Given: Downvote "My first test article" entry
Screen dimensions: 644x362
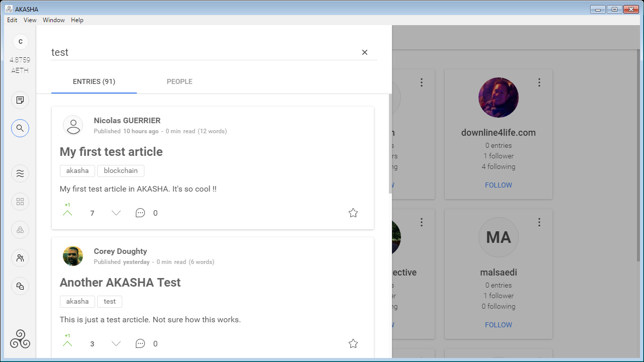Looking at the screenshot, I should coord(116,213).
